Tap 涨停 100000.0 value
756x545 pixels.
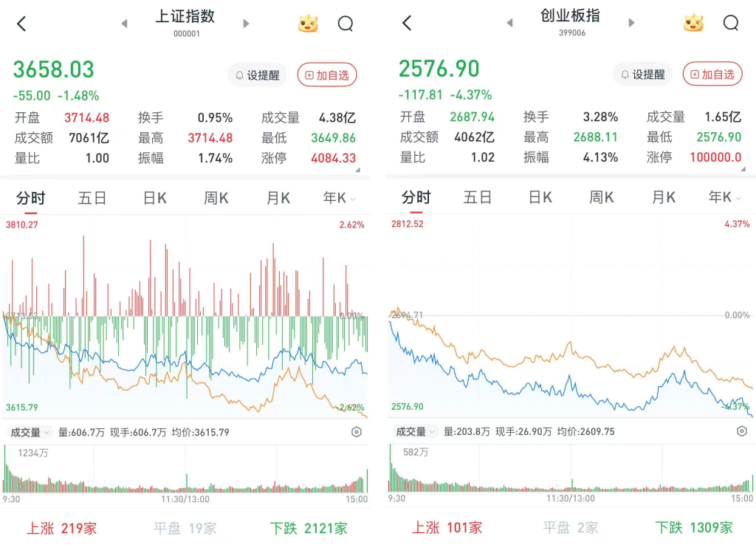(x=715, y=157)
